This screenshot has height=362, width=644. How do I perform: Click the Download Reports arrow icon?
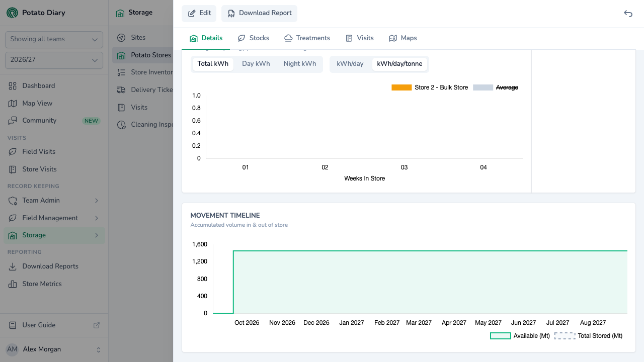click(x=13, y=266)
